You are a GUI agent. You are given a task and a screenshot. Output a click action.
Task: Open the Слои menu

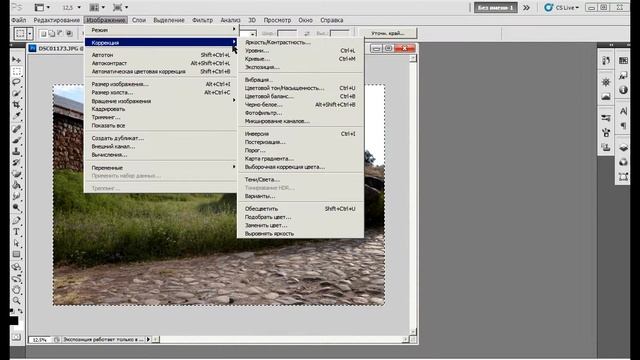click(139, 20)
